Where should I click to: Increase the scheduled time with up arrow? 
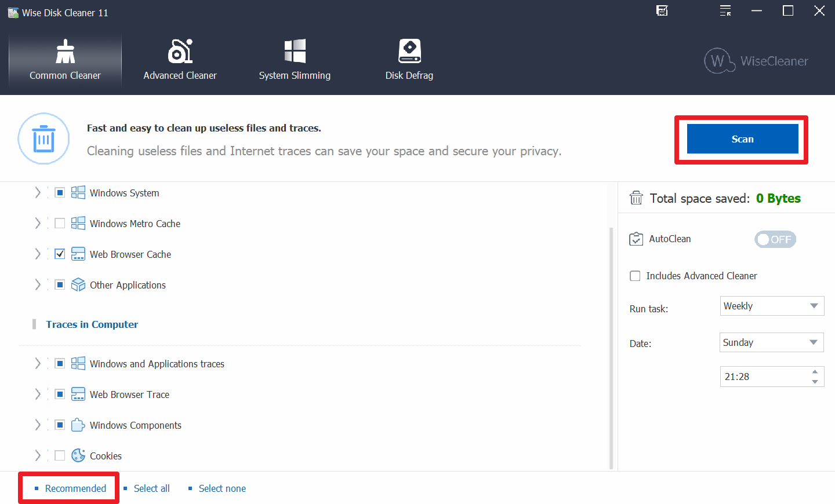[x=815, y=372]
